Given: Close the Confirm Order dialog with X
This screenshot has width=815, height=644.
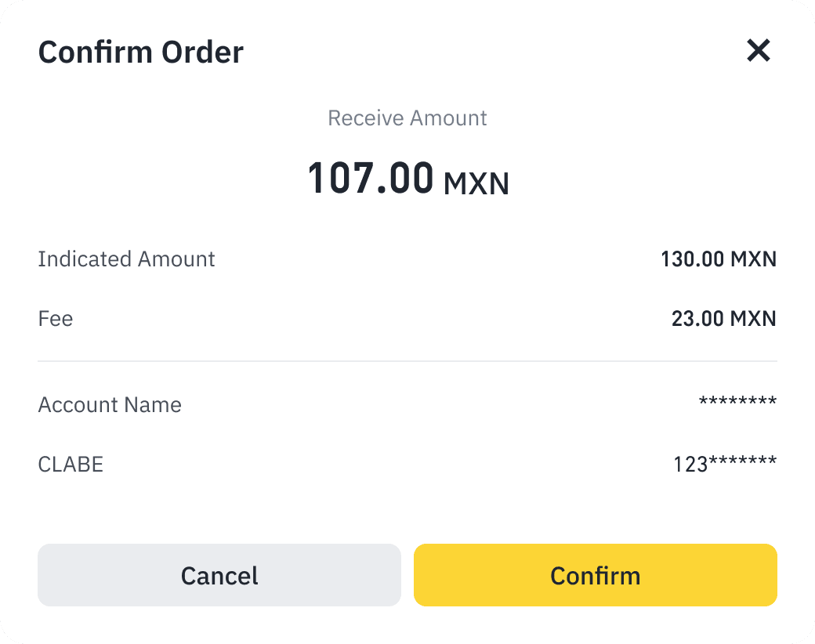Looking at the screenshot, I should 758,51.
